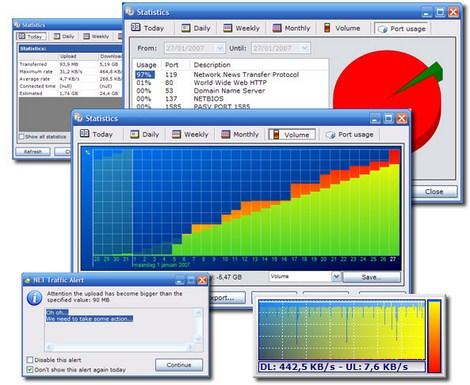Click the Close button in Port usage window
The height and width of the screenshot is (385, 470).
point(434,192)
